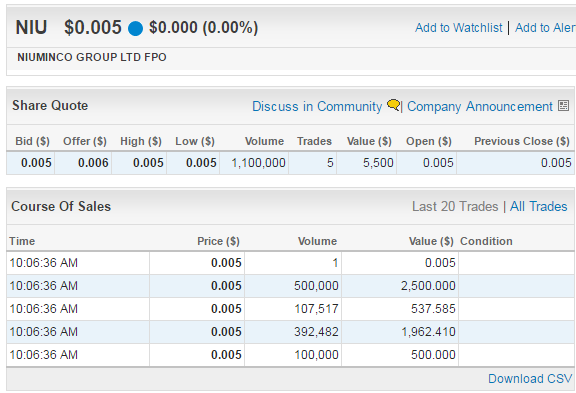The height and width of the screenshot is (393, 576).
Task: Click the $0.005 last price in header
Action: [93, 28]
